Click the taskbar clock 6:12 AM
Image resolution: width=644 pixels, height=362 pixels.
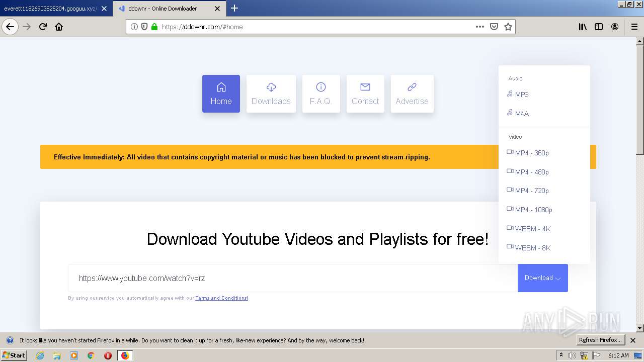618,355
